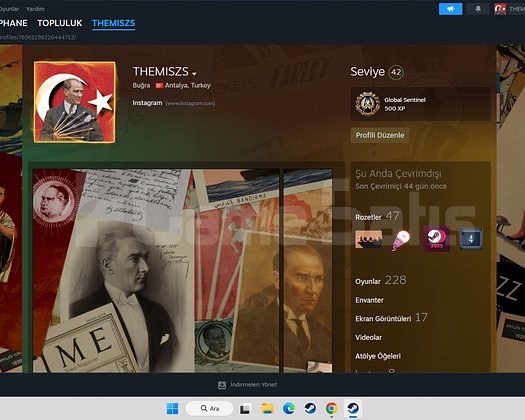Open the Atölye Öğeleri link

[x=378, y=356]
